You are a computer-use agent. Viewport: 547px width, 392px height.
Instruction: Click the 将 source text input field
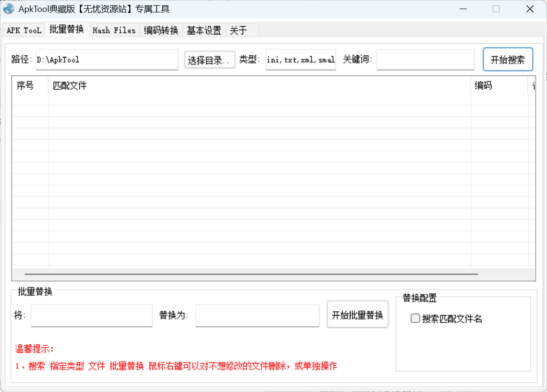(x=92, y=315)
